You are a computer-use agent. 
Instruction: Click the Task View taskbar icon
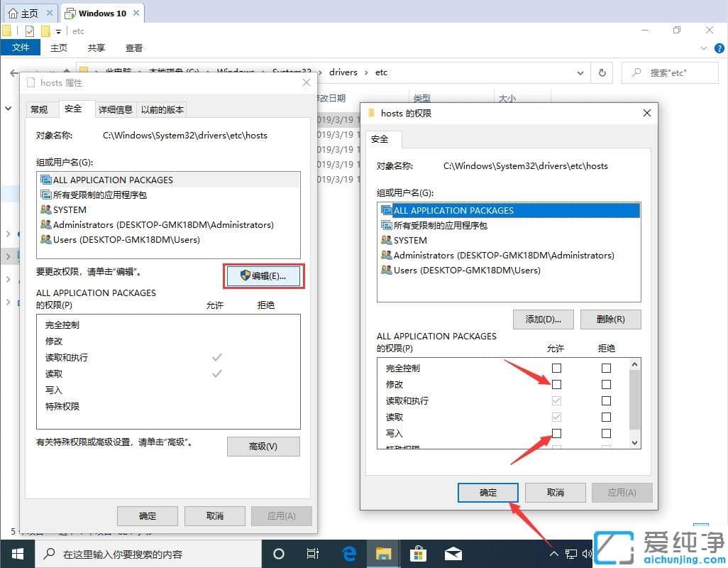pyautogui.click(x=313, y=553)
